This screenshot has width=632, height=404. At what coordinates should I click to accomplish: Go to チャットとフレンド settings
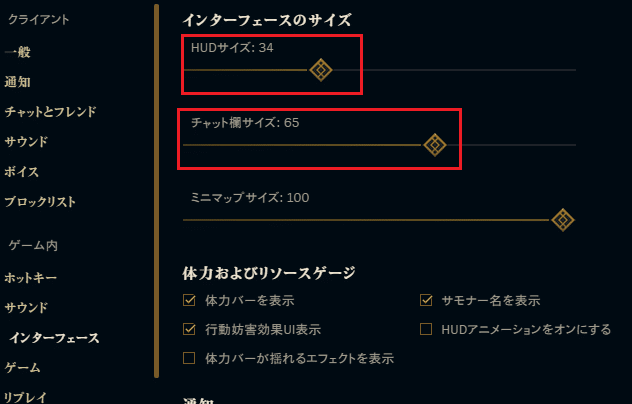tap(50, 112)
